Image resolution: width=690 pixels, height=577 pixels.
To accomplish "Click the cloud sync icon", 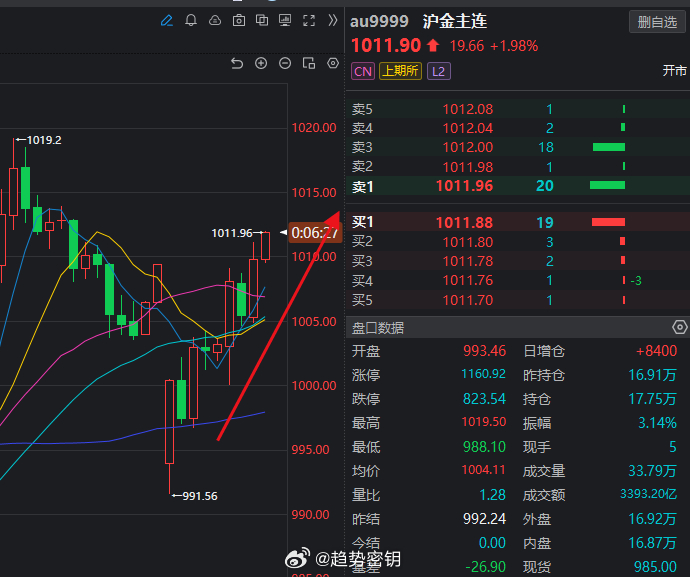I will 215,20.
